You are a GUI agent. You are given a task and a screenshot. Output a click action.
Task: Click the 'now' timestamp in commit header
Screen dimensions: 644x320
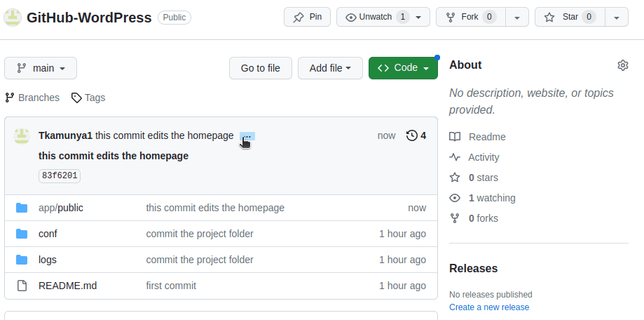tap(387, 135)
